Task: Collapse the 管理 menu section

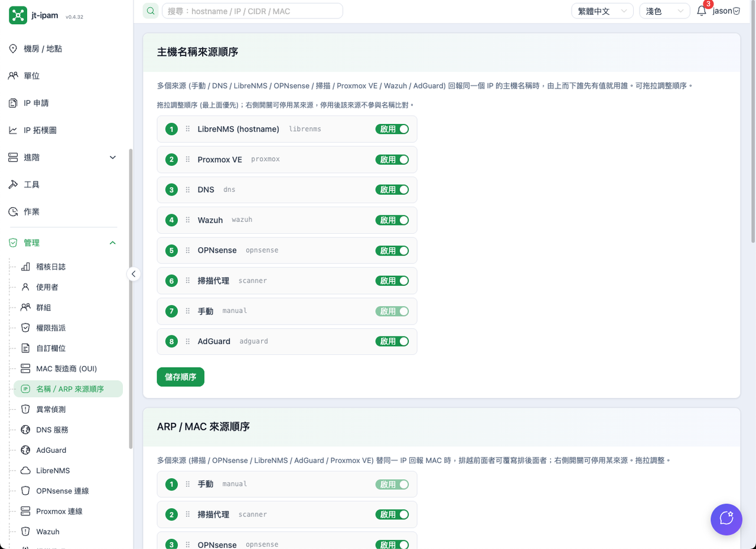Action: point(63,243)
